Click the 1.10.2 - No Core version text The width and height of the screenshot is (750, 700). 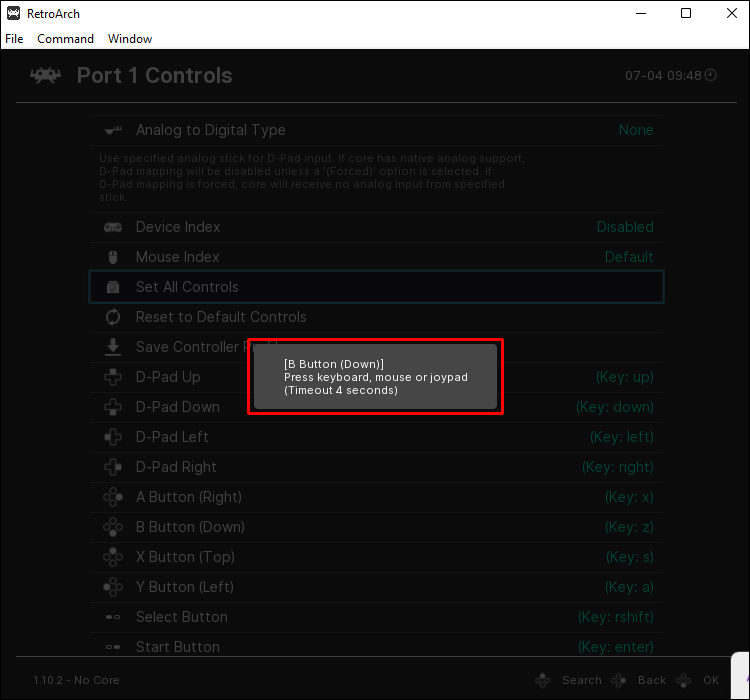click(76, 680)
